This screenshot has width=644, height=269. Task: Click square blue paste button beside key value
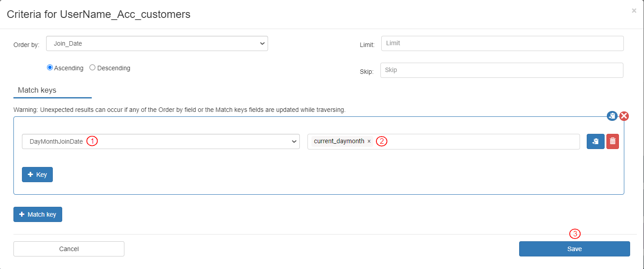point(595,141)
